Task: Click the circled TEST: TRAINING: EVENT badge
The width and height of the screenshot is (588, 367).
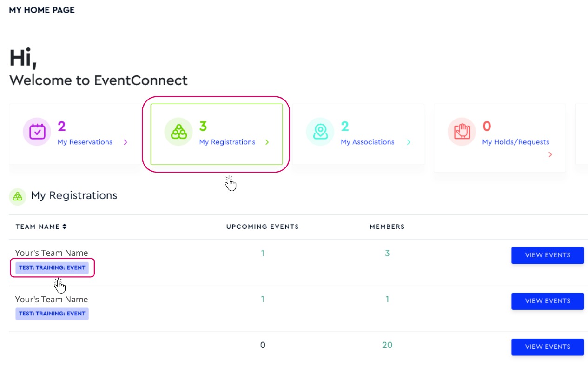Action: [x=52, y=267]
